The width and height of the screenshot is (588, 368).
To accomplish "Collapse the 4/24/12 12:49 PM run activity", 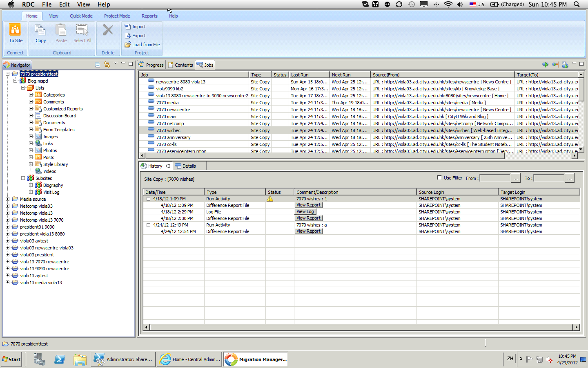I will pyautogui.click(x=148, y=225).
